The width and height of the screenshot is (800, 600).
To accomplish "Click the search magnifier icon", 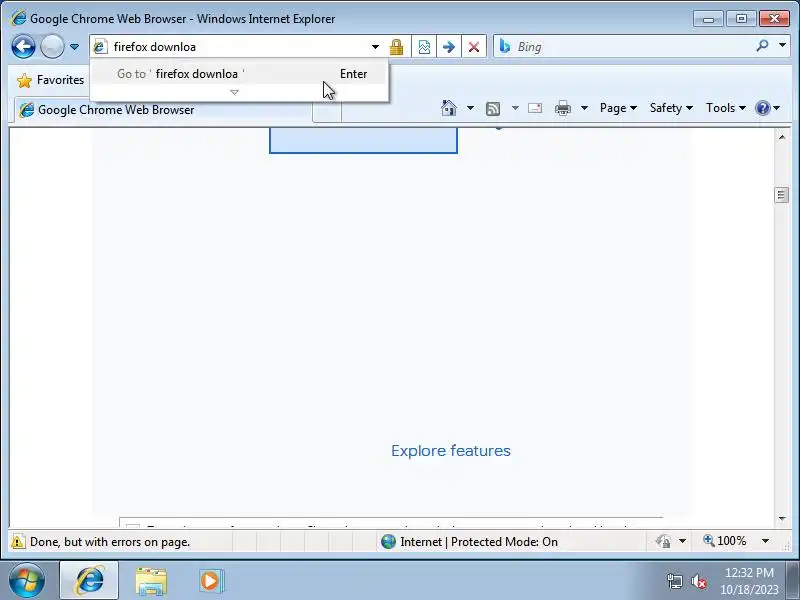I will click(x=762, y=46).
